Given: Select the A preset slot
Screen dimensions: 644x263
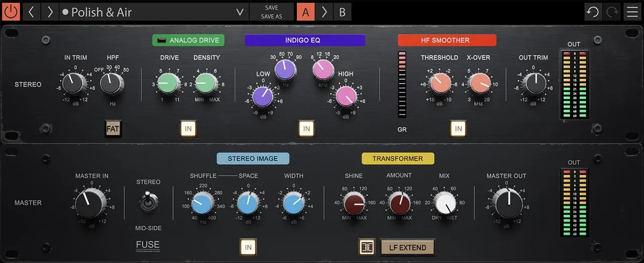Looking at the screenshot, I should [x=305, y=12].
